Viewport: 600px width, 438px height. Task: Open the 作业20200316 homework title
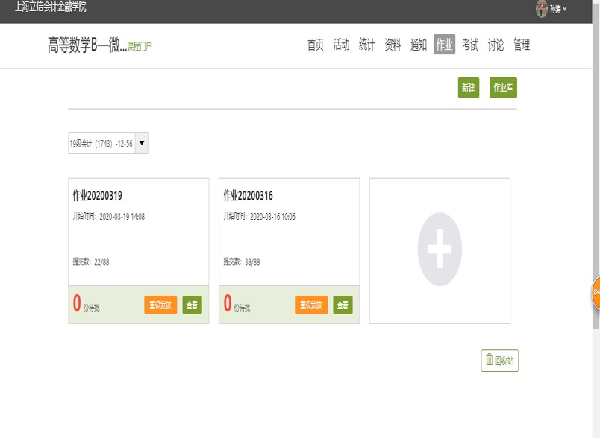pos(248,194)
